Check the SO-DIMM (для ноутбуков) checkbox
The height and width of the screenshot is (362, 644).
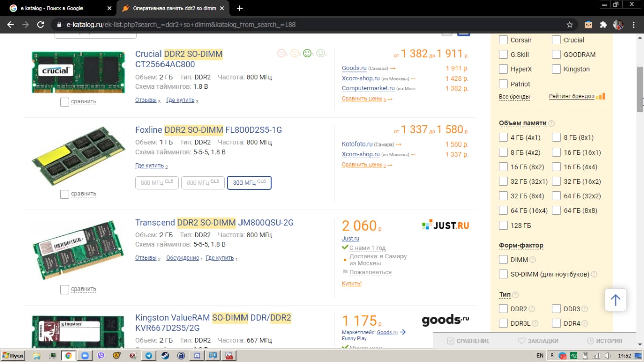pyautogui.click(x=503, y=274)
